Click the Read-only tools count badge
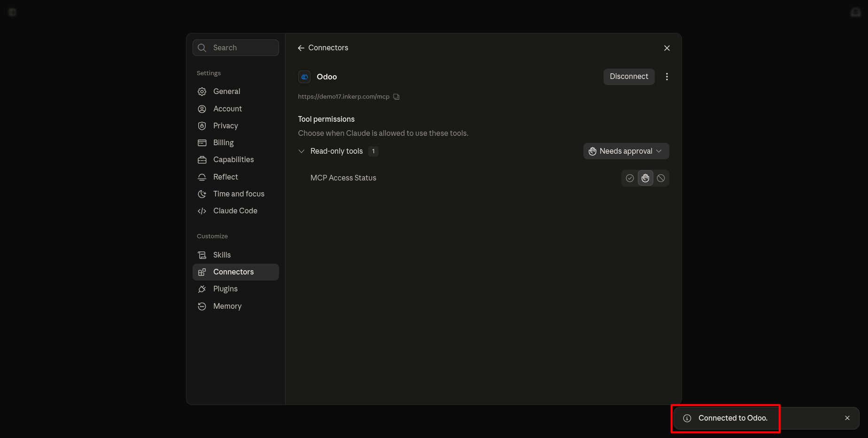This screenshot has height=438, width=868. 373,151
